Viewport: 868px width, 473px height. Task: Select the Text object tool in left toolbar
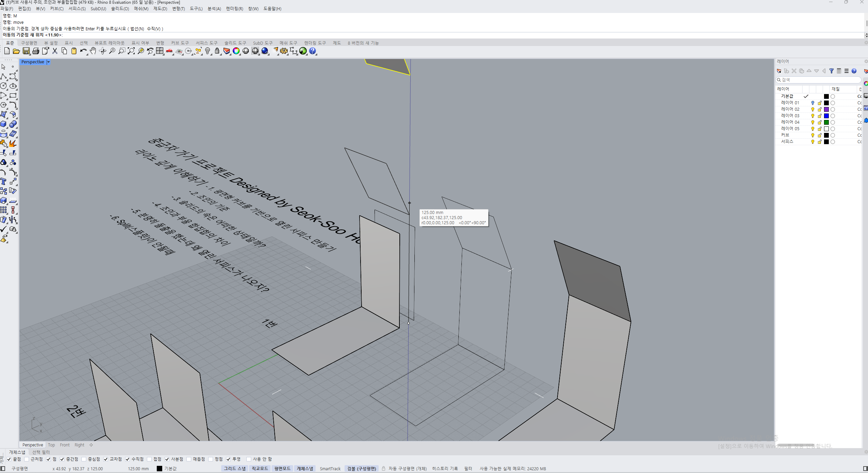point(4,181)
